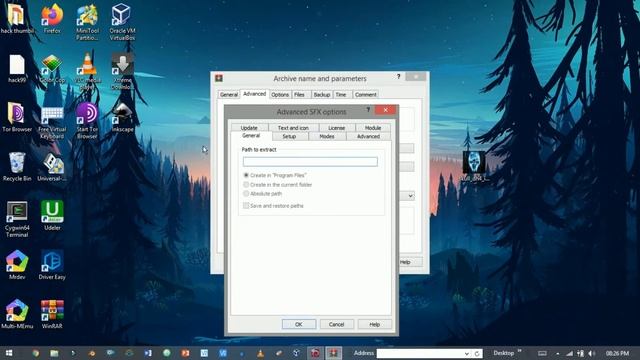Open VLC from the taskbar
The image size is (640, 360).
click(x=260, y=353)
